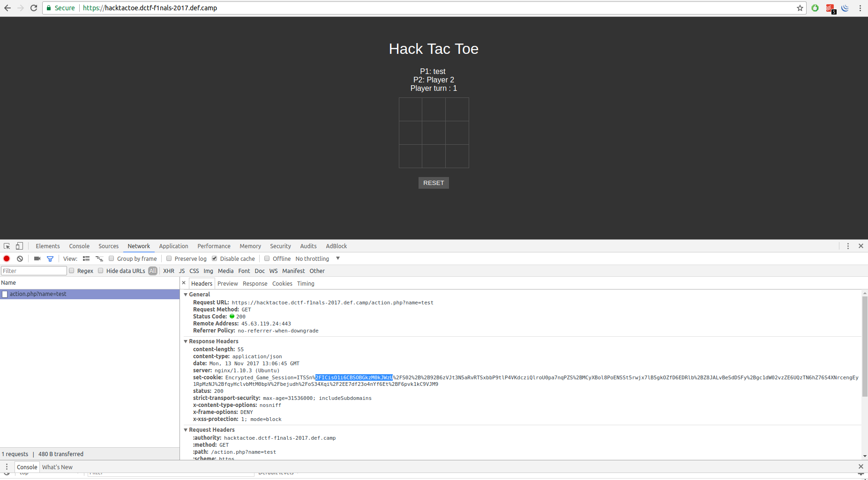
Task: Filter requests by Img type
Action: point(208,271)
